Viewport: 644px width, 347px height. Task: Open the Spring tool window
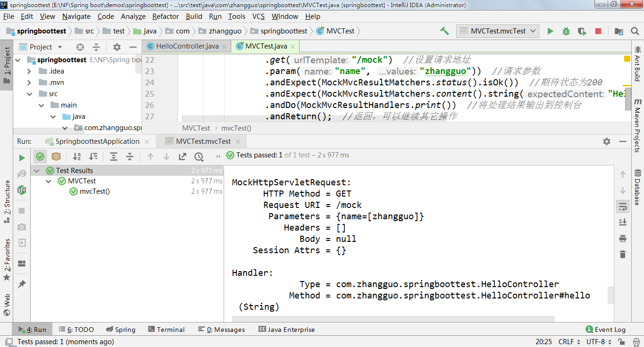coord(121,330)
